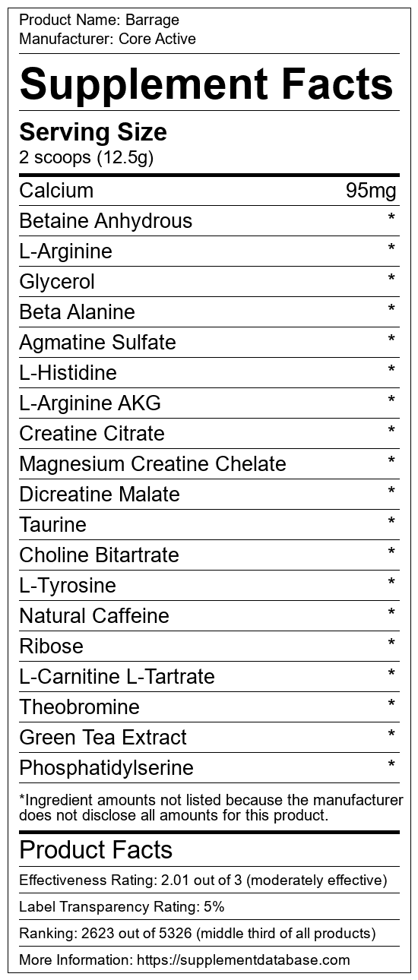The width and height of the screenshot is (418, 980).
Task: Select the Ranking 2623 out of 5326 line
Action: (198, 933)
